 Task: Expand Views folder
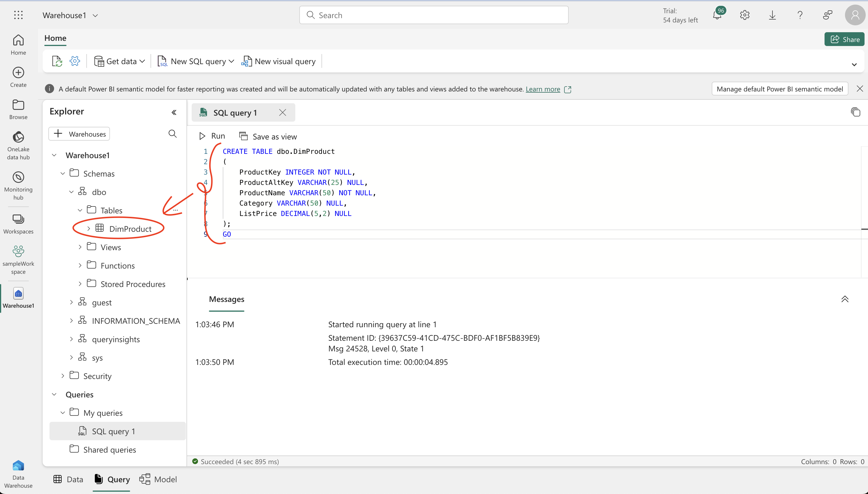coord(80,247)
